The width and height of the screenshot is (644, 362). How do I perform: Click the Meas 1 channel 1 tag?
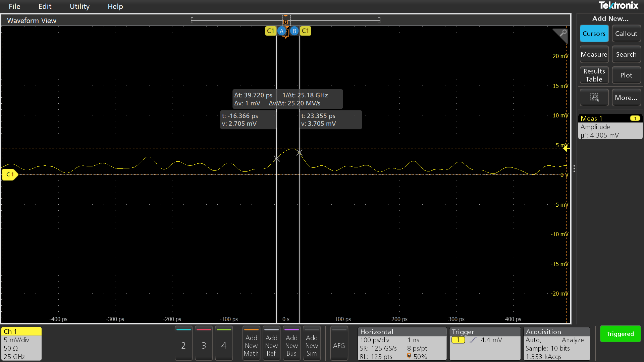(x=635, y=118)
